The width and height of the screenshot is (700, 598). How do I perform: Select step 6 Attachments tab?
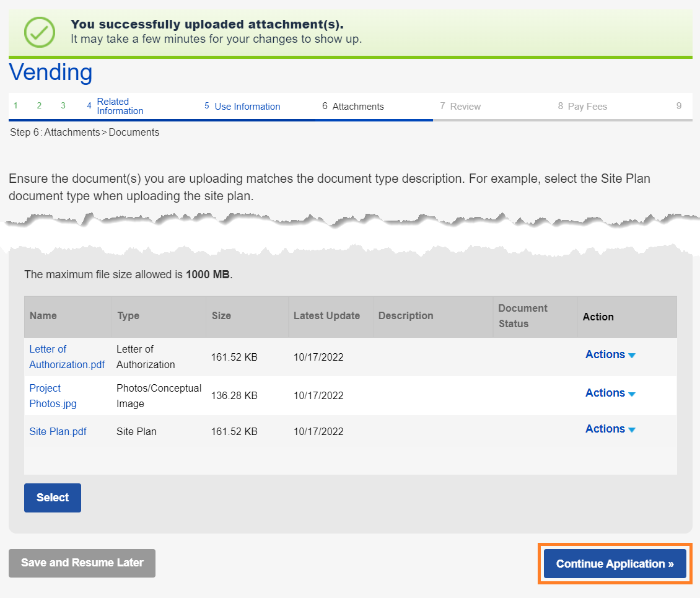pyautogui.click(x=353, y=107)
